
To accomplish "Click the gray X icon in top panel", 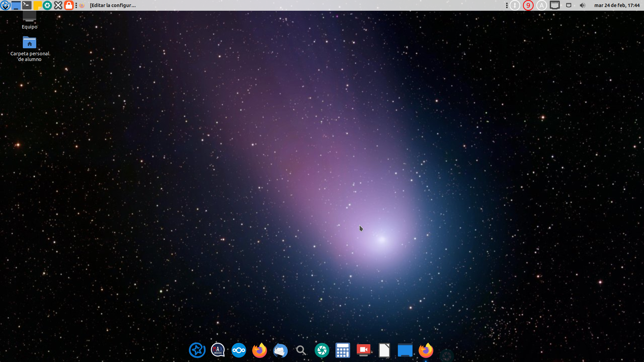I will pyautogui.click(x=58, y=5).
